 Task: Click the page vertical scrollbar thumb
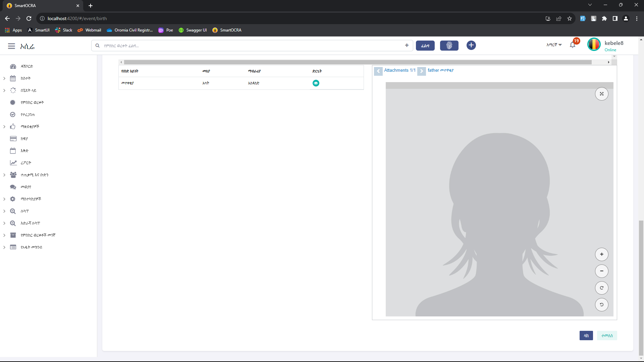(x=641, y=288)
